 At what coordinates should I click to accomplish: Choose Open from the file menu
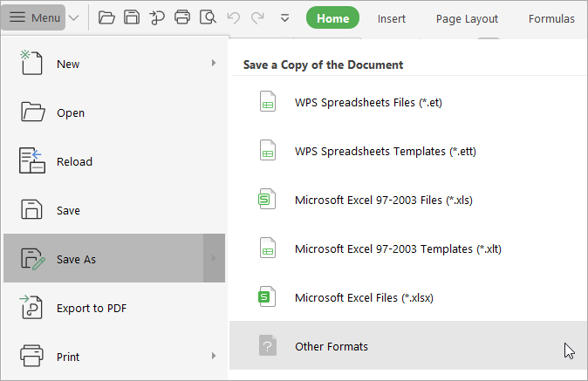114,112
